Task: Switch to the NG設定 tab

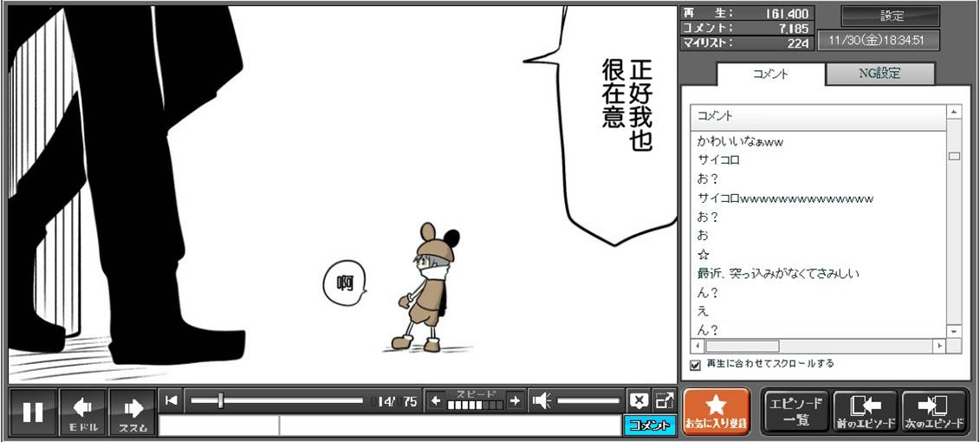Action: [879, 74]
